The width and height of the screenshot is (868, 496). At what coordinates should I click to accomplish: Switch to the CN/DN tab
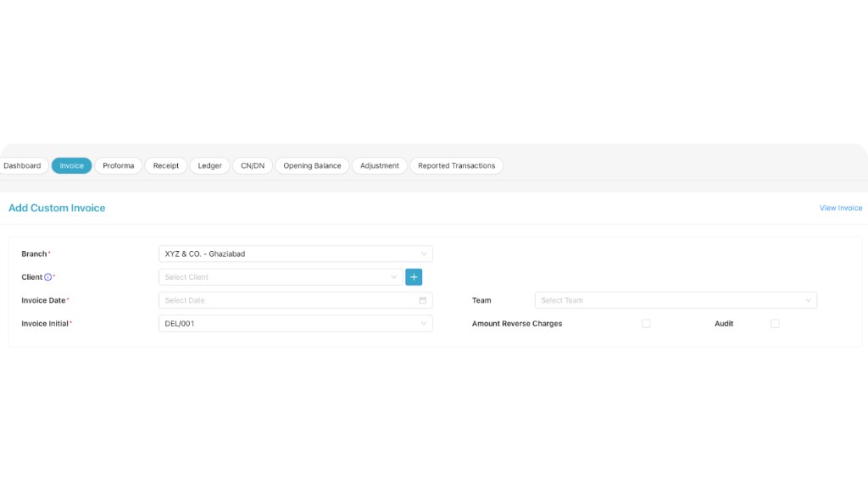pos(252,165)
